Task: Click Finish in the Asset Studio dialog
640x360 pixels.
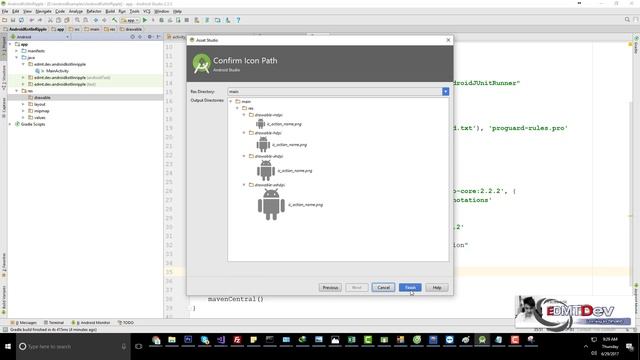Action: [x=410, y=287]
